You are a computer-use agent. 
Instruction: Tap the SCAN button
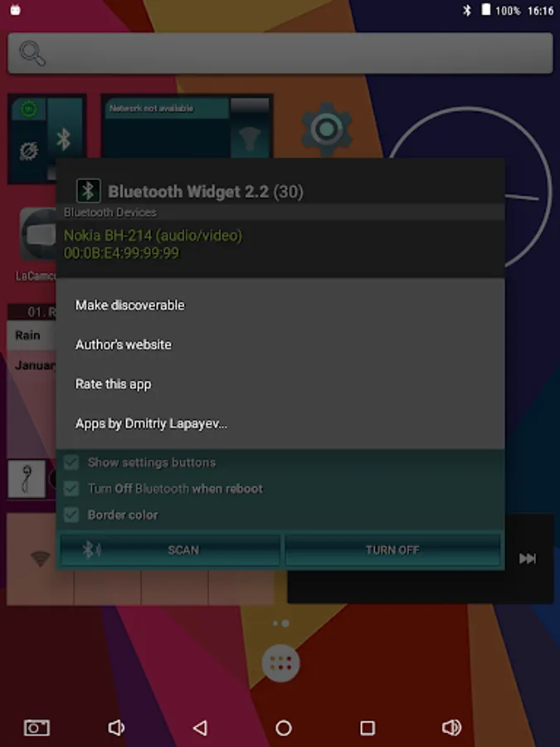(170, 549)
